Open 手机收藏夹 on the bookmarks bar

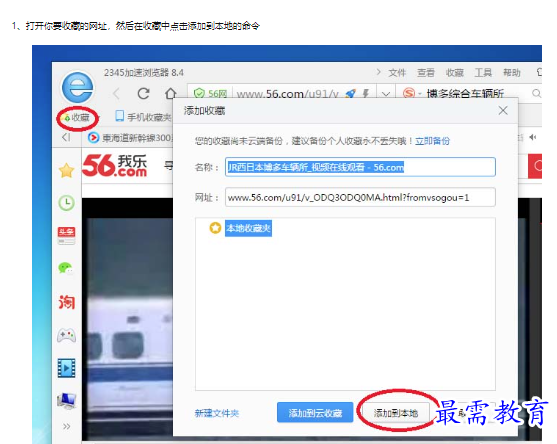(x=144, y=117)
